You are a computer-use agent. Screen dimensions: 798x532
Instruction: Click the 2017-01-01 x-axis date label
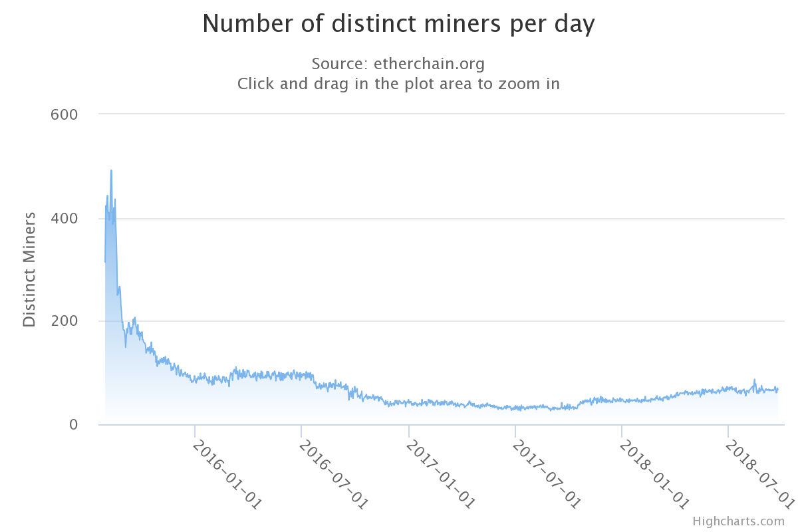click(x=440, y=474)
